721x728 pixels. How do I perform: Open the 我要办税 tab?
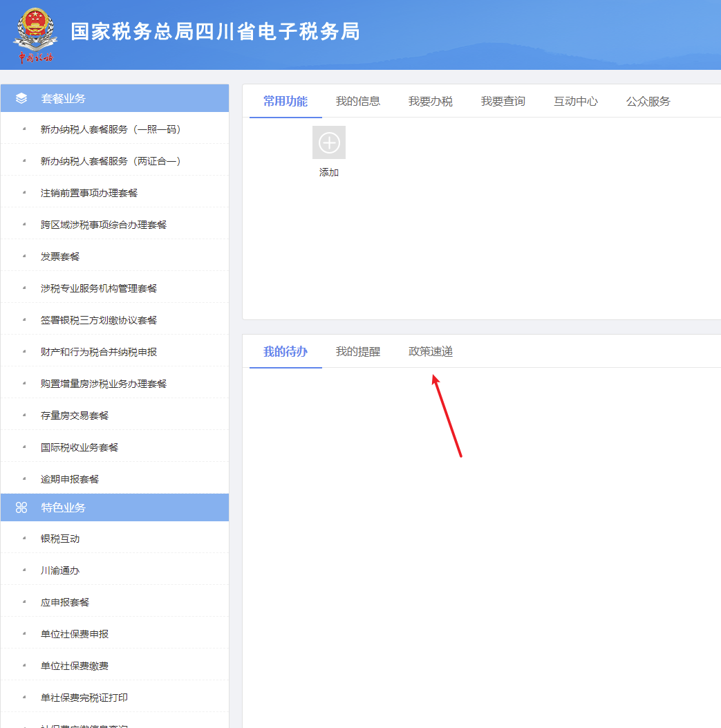[x=431, y=101]
